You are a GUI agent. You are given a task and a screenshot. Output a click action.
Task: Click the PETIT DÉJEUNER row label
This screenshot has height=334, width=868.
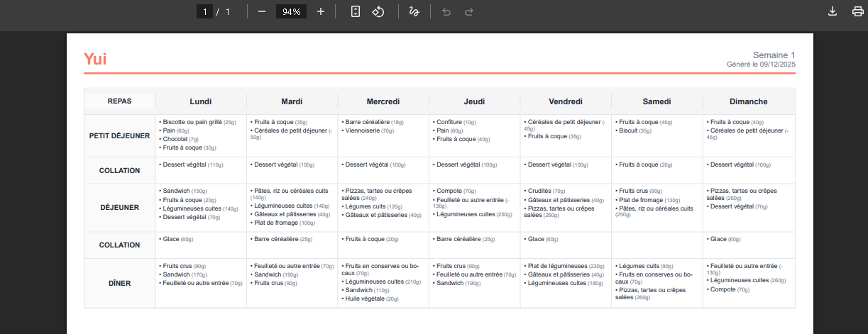pyautogui.click(x=119, y=135)
